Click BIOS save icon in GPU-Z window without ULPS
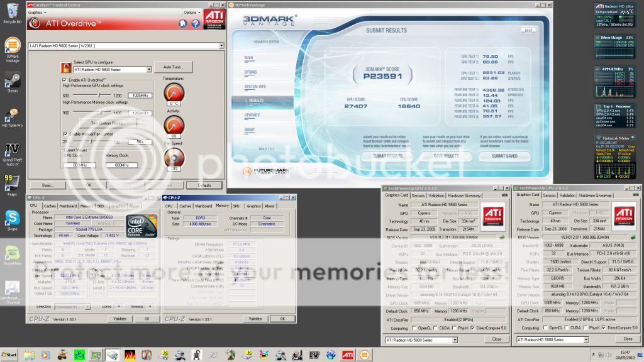644x362 pixels. [502, 237]
